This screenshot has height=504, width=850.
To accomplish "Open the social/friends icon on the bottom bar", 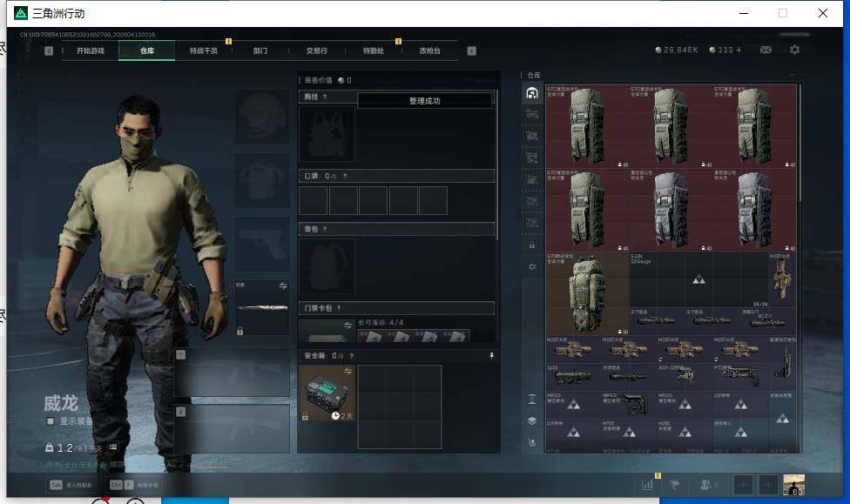I will coord(705,484).
